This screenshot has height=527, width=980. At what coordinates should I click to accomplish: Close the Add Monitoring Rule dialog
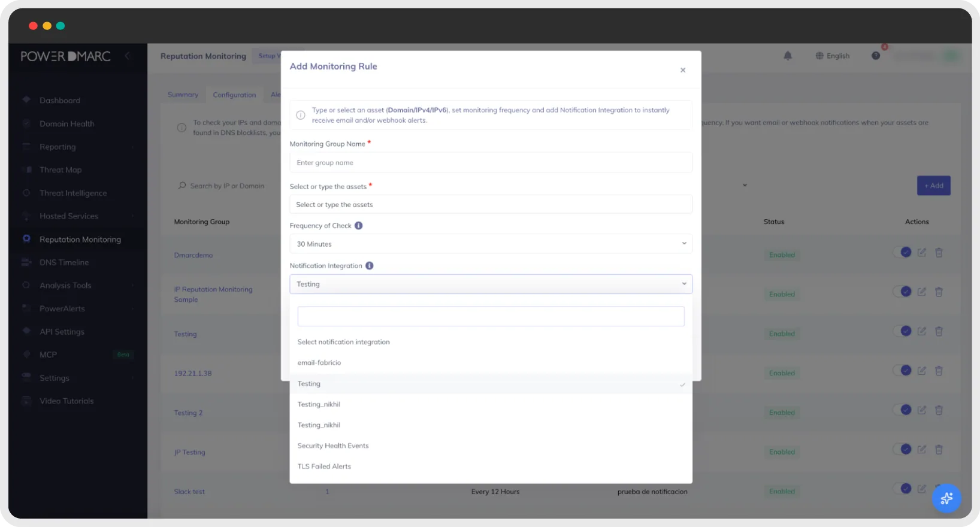click(683, 70)
